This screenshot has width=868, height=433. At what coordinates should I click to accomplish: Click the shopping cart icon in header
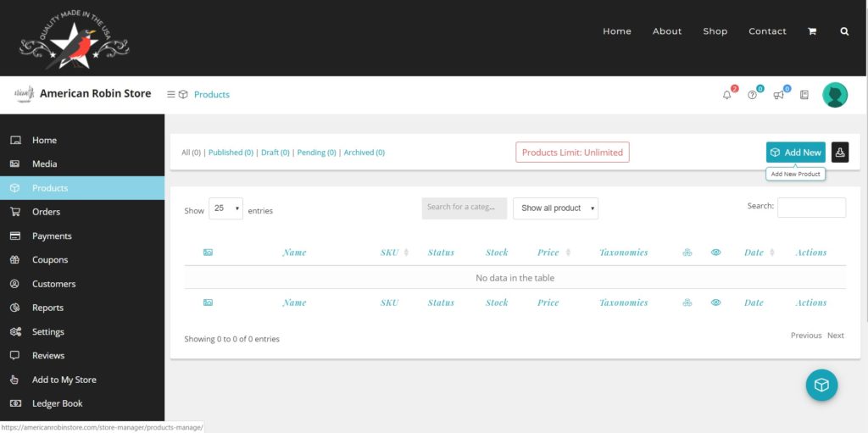[x=812, y=31]
